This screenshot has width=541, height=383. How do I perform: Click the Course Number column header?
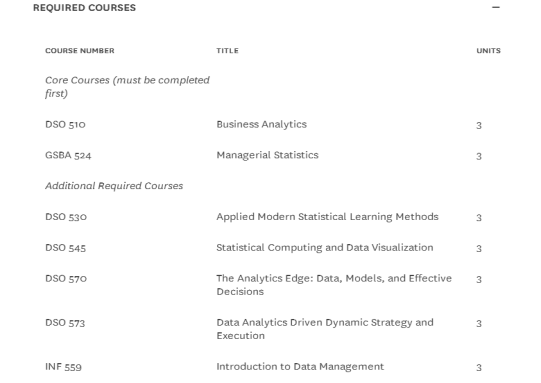point(80,51)
